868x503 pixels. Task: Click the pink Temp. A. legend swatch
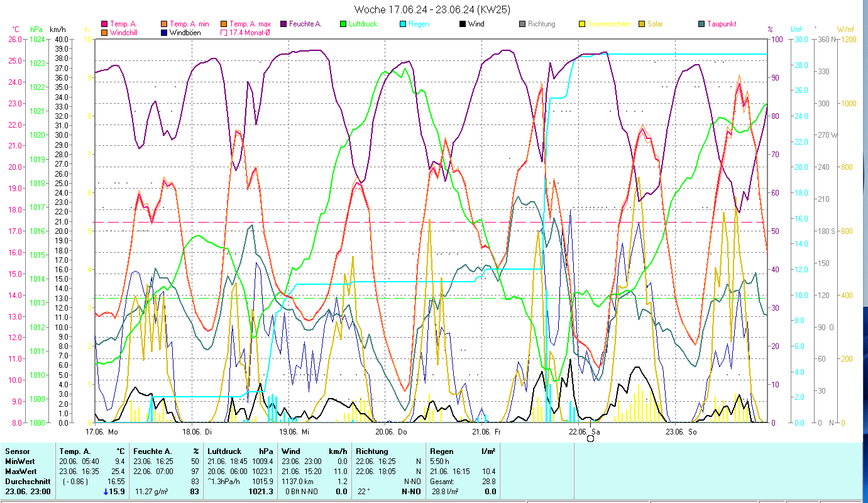[104, 25]
